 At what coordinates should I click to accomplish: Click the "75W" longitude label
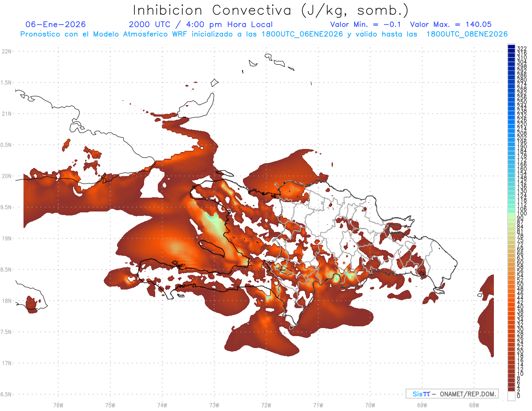tap(110, 405)
